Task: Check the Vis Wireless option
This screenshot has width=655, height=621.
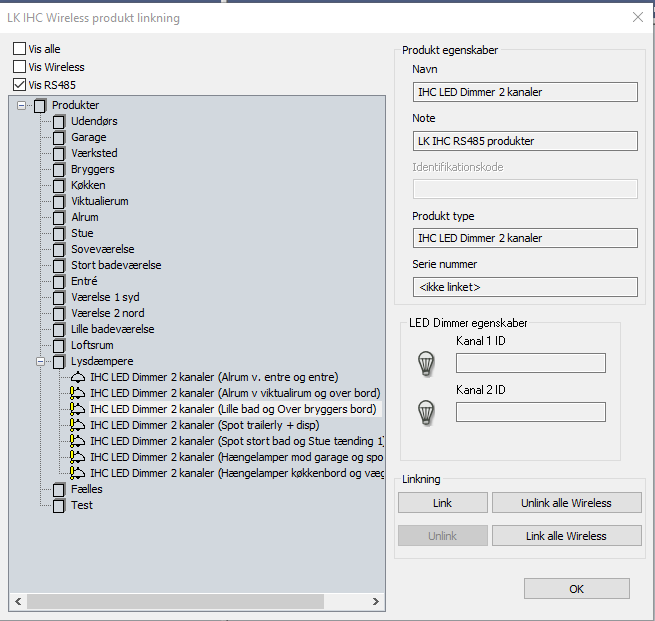Action: point(20,67)
